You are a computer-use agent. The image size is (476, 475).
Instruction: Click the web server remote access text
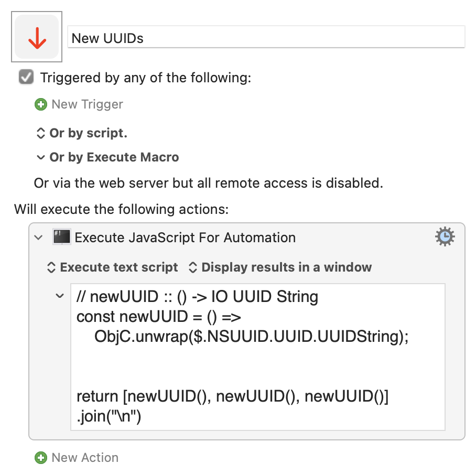pyautogui.click(x=209, y=183)
